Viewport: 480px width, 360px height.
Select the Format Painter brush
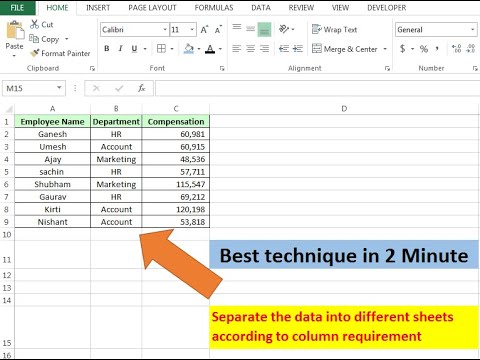click(x=35, y=53)
